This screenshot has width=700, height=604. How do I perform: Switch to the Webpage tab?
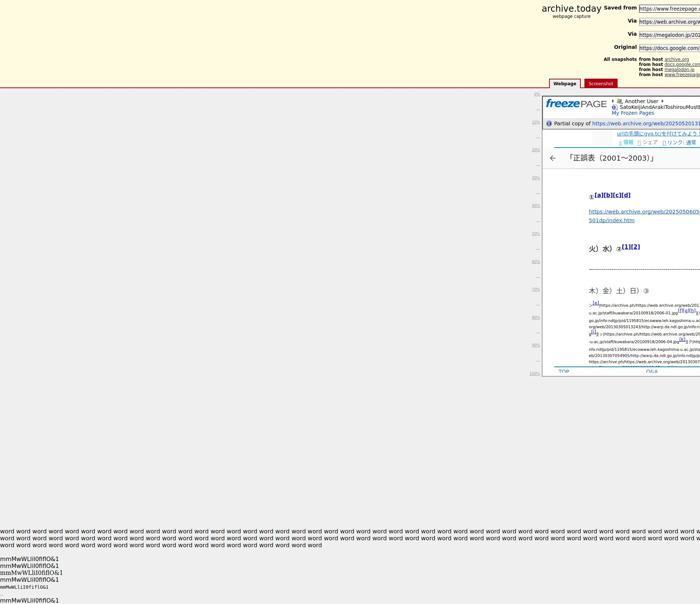pyautogui.click(x=565, y=84)
